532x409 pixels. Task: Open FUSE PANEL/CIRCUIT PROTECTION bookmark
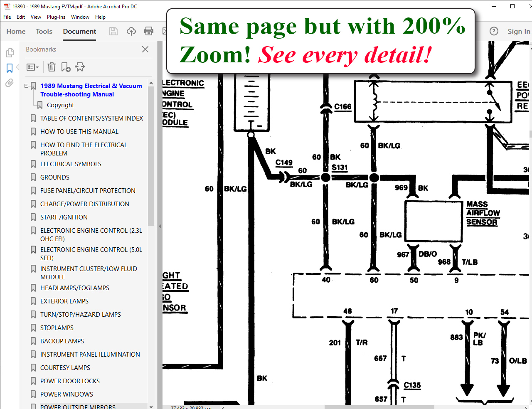point(88,191)
